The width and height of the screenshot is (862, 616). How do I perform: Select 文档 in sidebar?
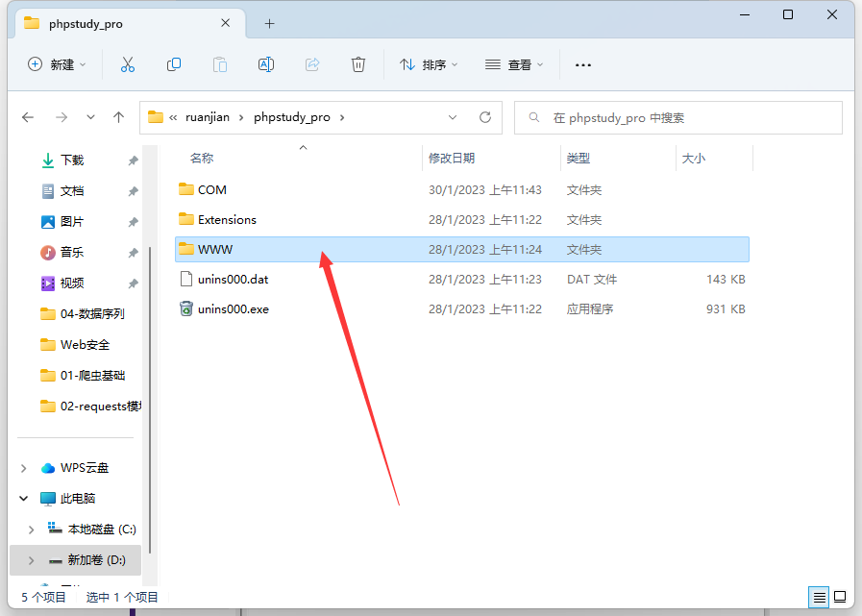click(72, 191)
